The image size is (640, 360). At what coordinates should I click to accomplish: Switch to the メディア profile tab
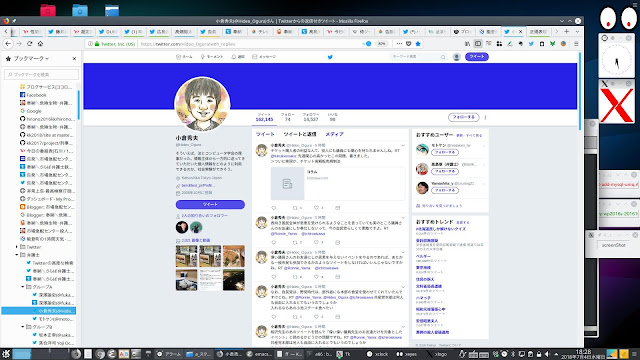[334, 134]
